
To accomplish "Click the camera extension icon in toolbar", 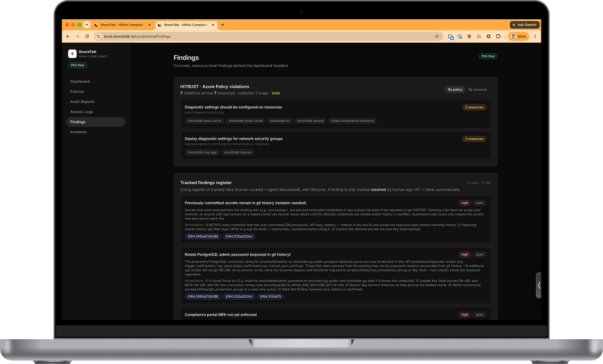I will (479, 36).
